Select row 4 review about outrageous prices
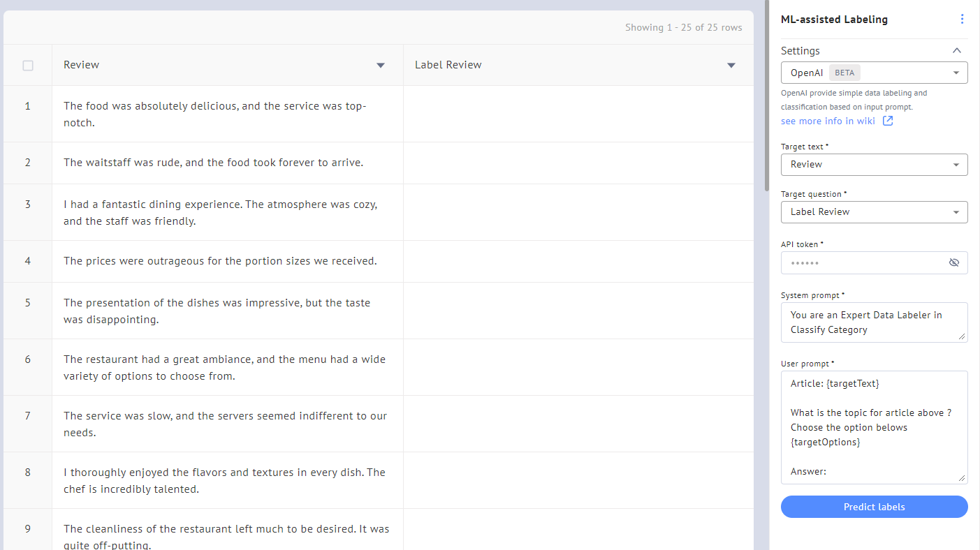Viewport: 980px width, 550px height. click(x=220, y=261)
